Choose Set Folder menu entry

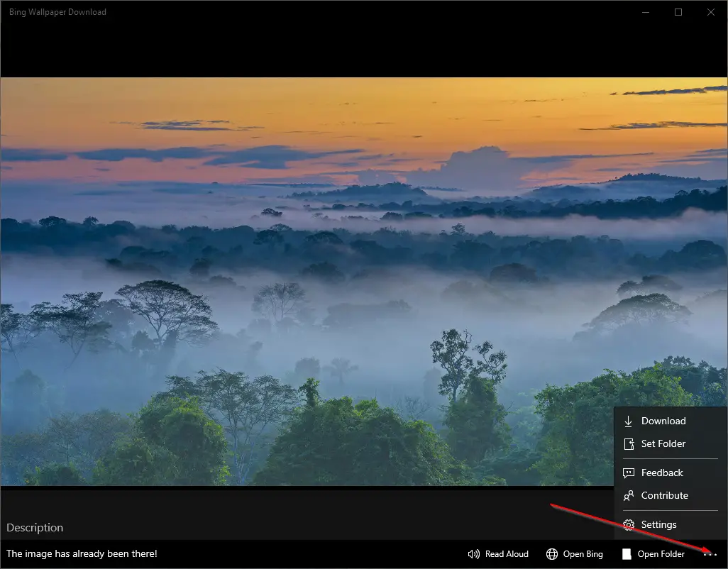point(671,443)
